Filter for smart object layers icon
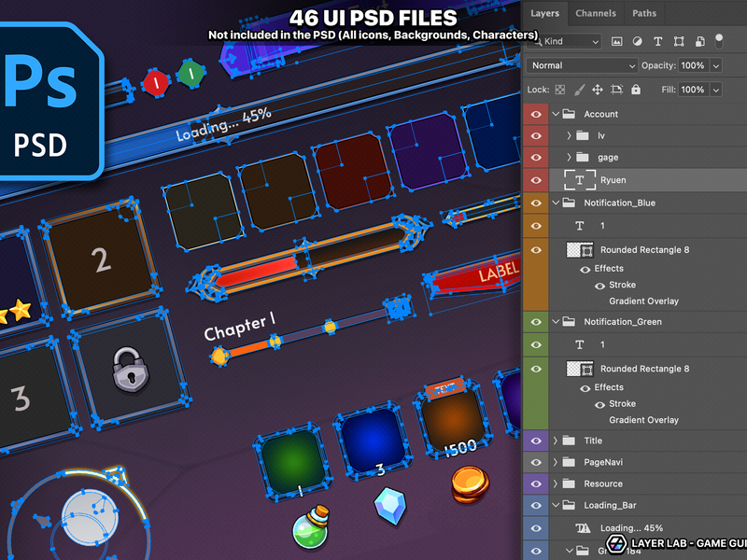Viewport: 747px width, 560px height. pos(699,41)
